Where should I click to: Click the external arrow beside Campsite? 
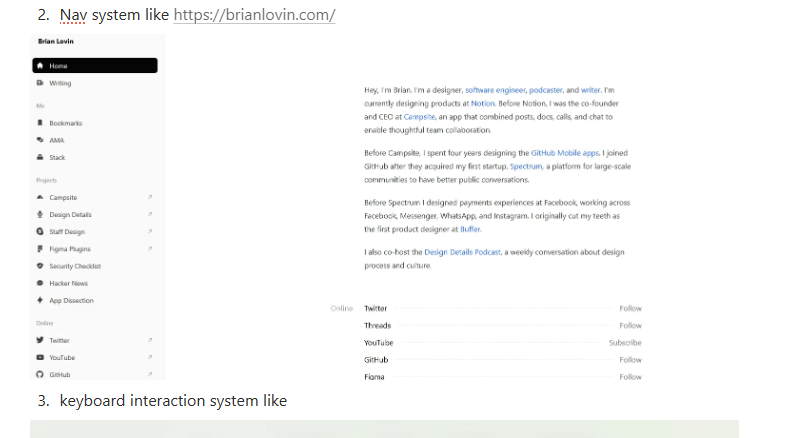[150, 197]
